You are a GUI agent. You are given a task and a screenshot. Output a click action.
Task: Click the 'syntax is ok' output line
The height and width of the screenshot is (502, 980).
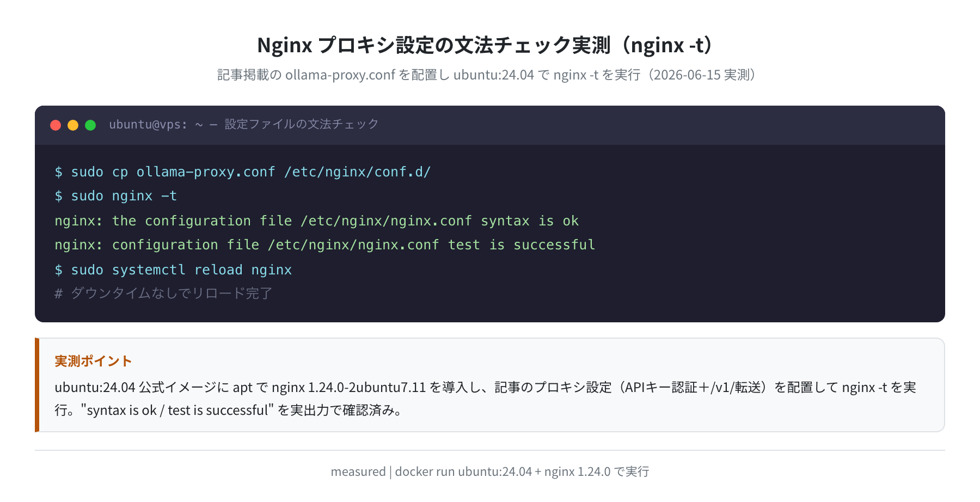pos(317,221)
